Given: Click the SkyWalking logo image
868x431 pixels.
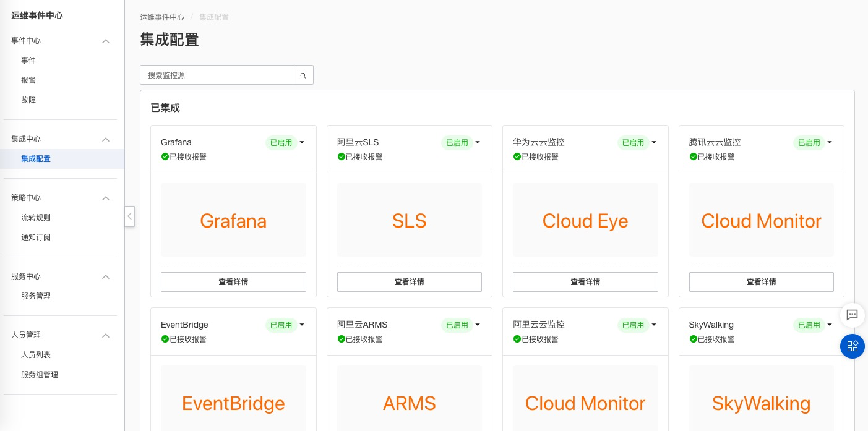Looking at the screenshot, I should [x=761, y=398].
